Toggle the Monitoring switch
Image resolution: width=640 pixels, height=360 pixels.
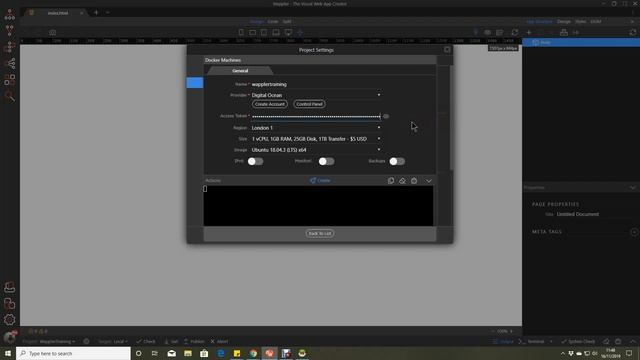coord(327,161)
